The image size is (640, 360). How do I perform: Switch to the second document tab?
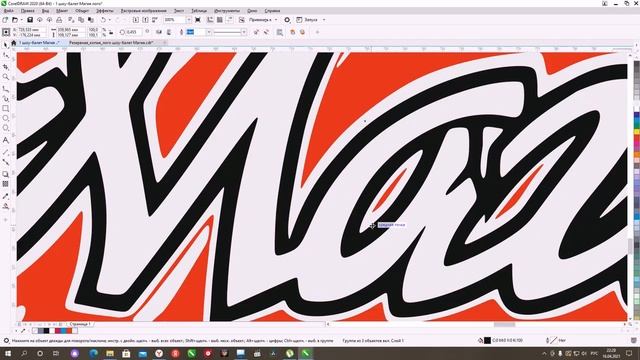coord(111,42)
